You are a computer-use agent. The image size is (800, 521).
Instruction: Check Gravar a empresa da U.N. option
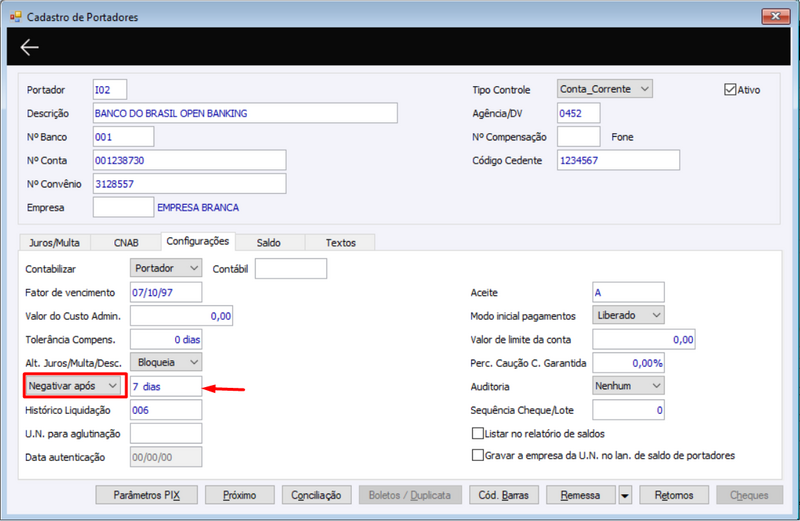click(x=478, y=455)
